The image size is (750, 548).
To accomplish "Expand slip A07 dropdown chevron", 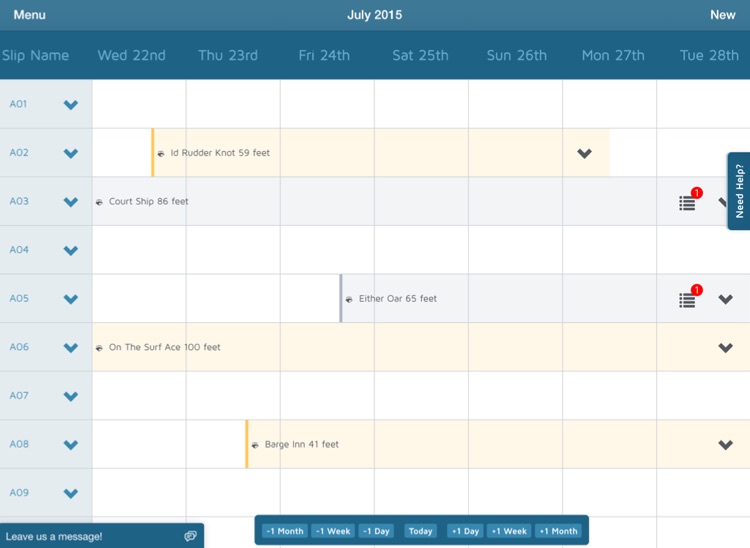I will point(71,397).
